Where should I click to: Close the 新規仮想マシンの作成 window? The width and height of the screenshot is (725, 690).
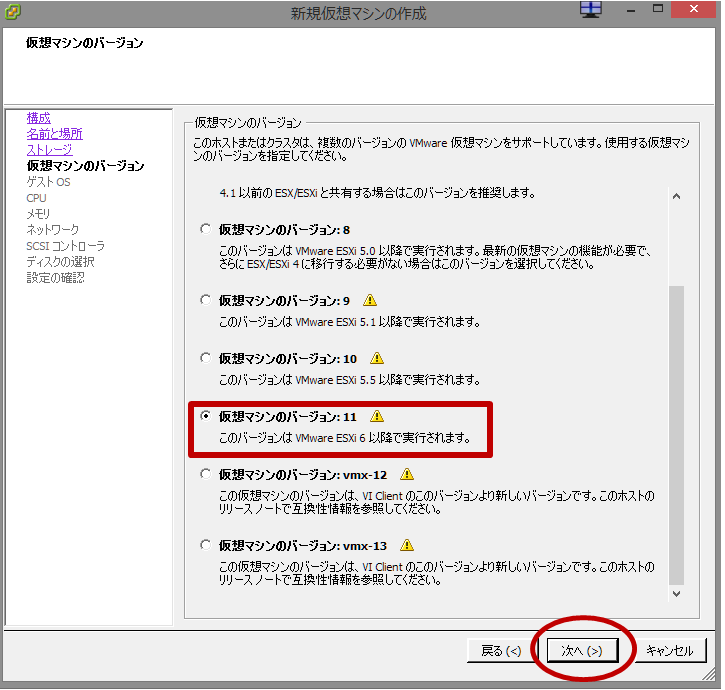coord(693,9)
